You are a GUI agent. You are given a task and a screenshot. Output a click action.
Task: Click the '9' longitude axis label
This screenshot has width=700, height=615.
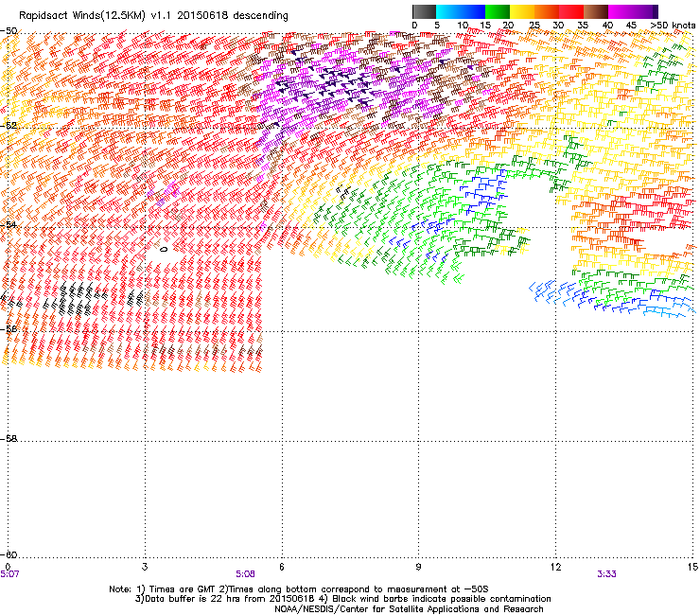(x=418, y=567)
